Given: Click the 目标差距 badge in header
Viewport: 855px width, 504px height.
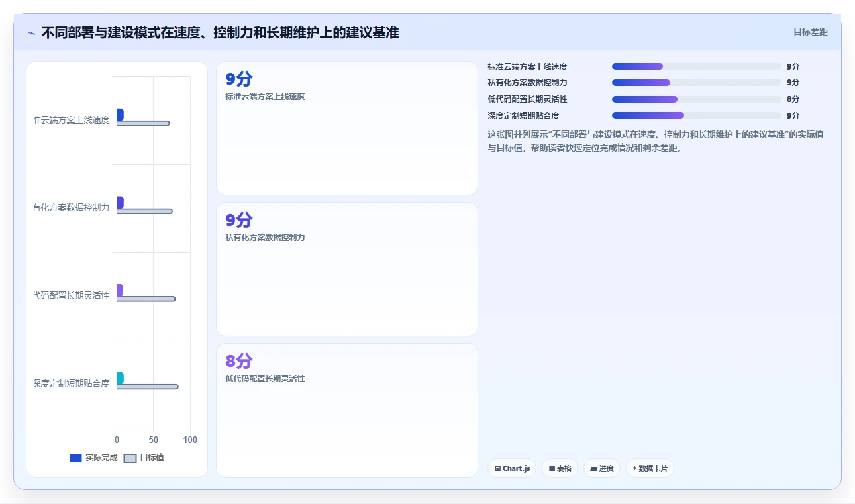Looking at the screenshot, I should [x=811, y=32].
